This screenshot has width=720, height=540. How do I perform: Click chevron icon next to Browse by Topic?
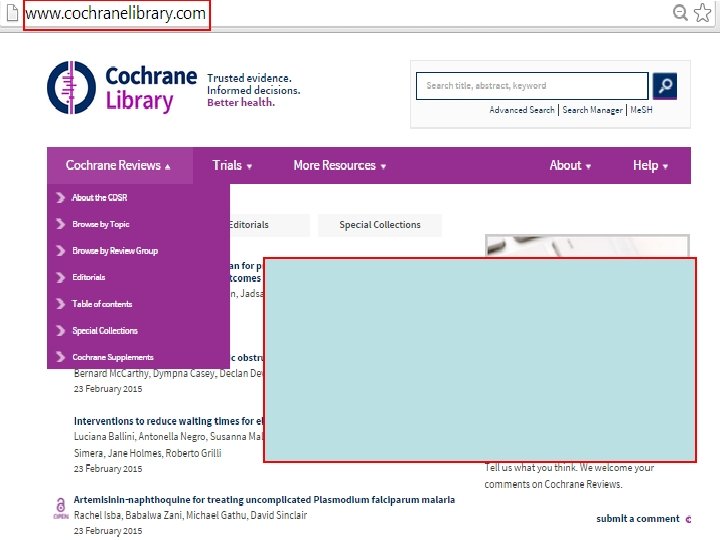coord(60,224)
